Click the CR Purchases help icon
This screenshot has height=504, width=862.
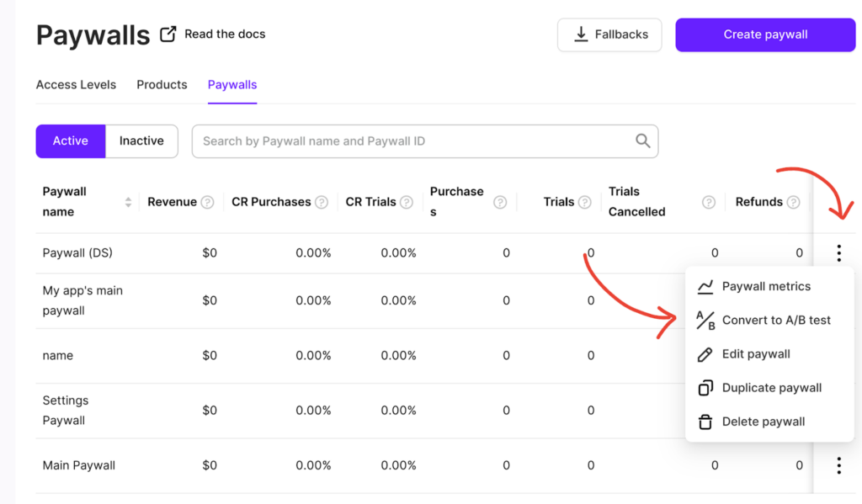(x=322, y=202)
